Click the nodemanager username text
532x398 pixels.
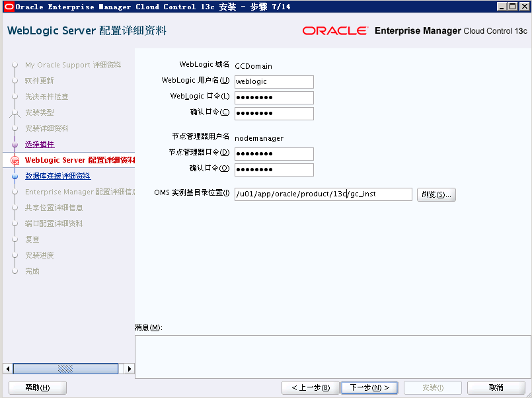259,138
